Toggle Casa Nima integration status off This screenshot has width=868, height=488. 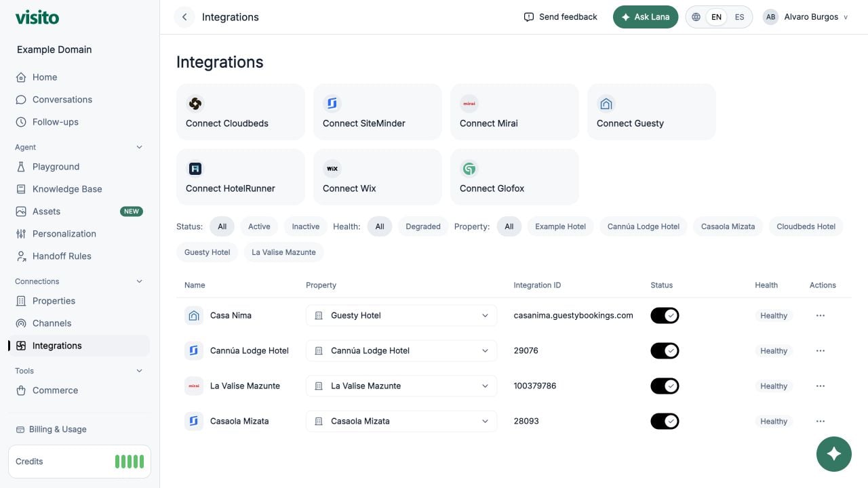point(665,315)
